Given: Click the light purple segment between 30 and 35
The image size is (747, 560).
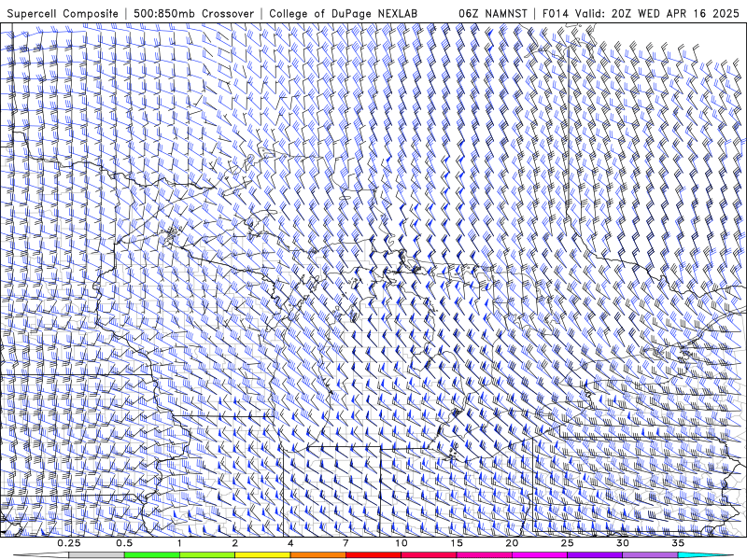Looking at the screenshot, I should coord(650,555).
